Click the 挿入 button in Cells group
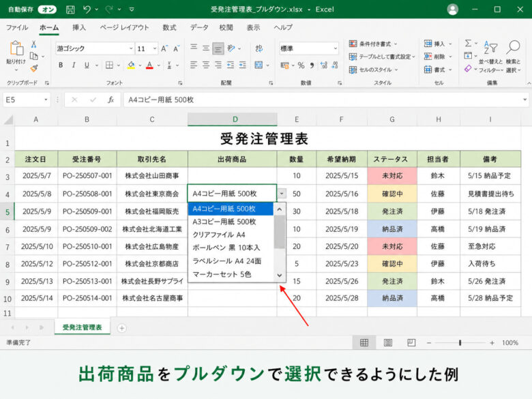Image resolution: width=532 pixels, height=399 pixels. pyautogui.click(x=438, y=44)
